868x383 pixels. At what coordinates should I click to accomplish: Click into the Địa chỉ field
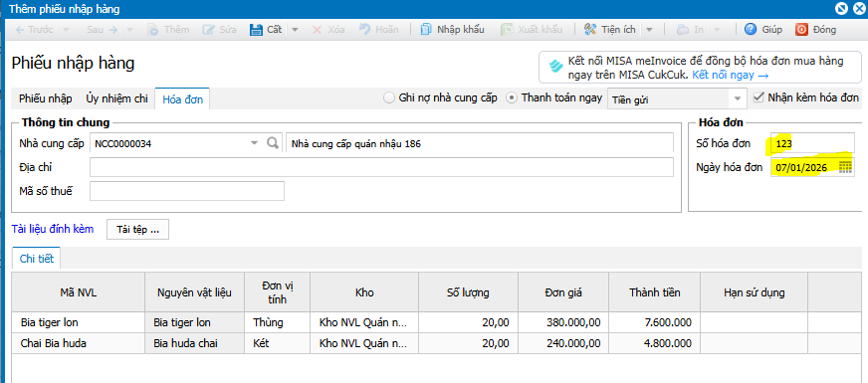point(381,167)
